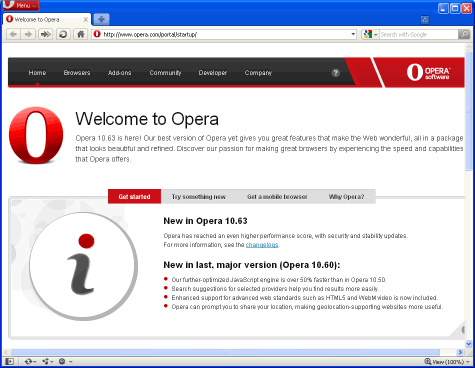
Task: Open the Community navigation item
Action: [x=165, y=73]
